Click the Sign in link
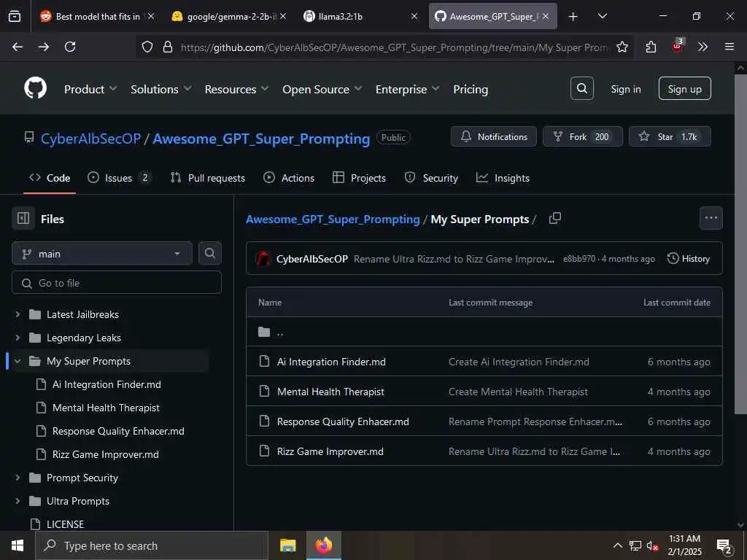Viewport: 747px width, 560px height. [625, 89]
